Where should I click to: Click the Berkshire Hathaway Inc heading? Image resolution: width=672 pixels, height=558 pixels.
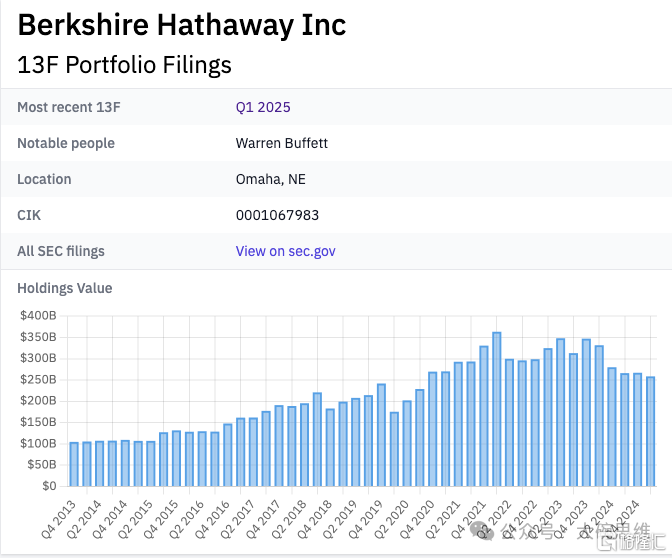click(182, 25)
